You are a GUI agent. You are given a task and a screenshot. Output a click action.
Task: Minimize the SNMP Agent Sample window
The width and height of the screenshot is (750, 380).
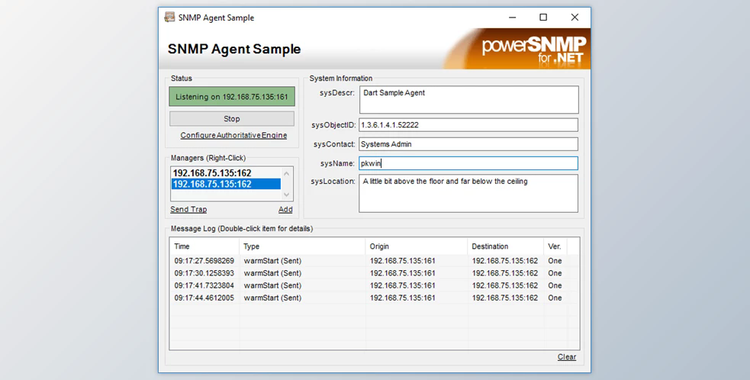(x=512, y=18)
